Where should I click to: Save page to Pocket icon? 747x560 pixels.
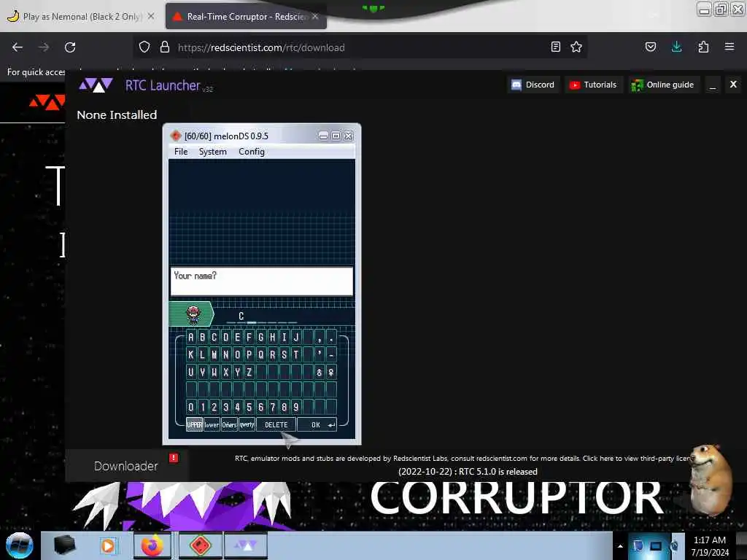tap(650, 47)
